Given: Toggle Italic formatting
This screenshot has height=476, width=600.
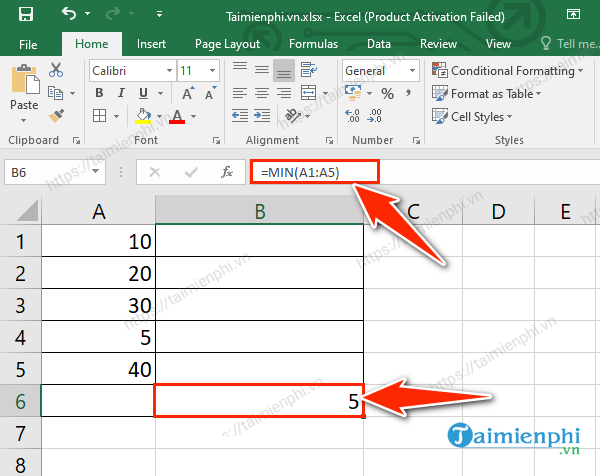Looking at the screenshot, I should (x=121, y=93).
